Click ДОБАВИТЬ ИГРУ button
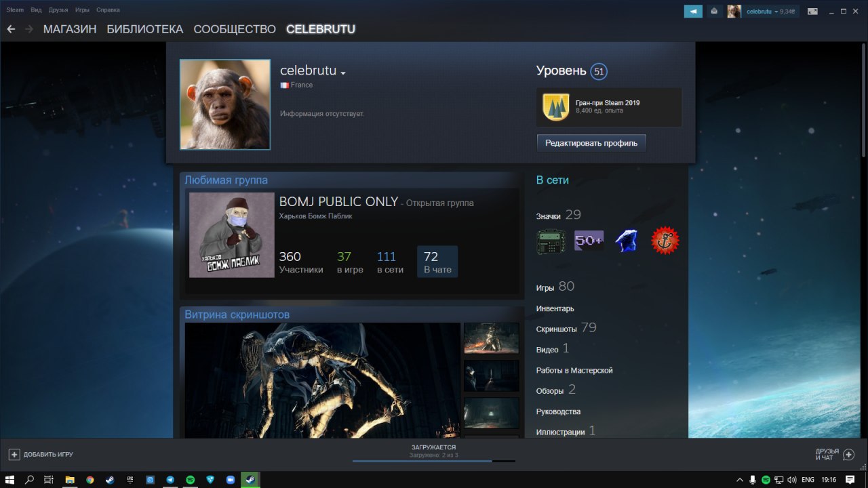This screenshot has width=868, height=488. coord(41,454)
